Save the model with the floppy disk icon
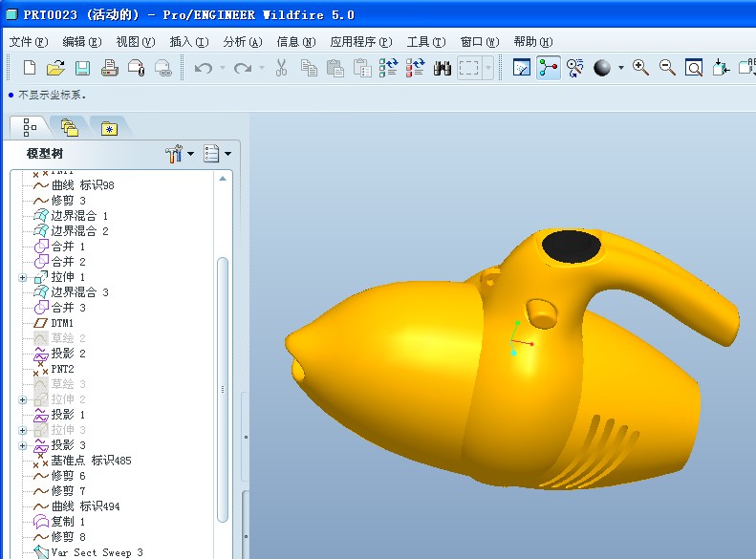 [x=83, y=68]
